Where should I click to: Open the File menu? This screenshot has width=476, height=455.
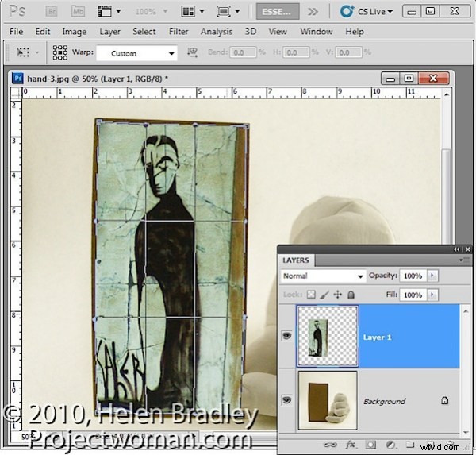[x=16, y=31]
